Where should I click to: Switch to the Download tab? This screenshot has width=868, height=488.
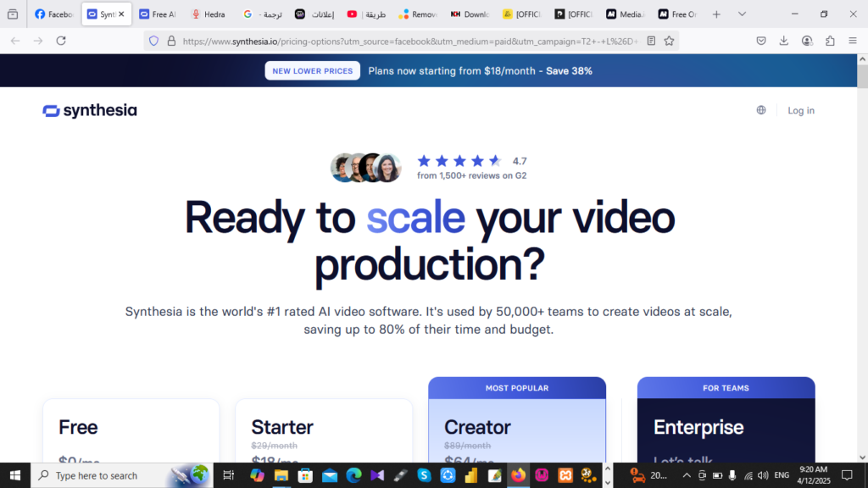[x=470, y=14]
